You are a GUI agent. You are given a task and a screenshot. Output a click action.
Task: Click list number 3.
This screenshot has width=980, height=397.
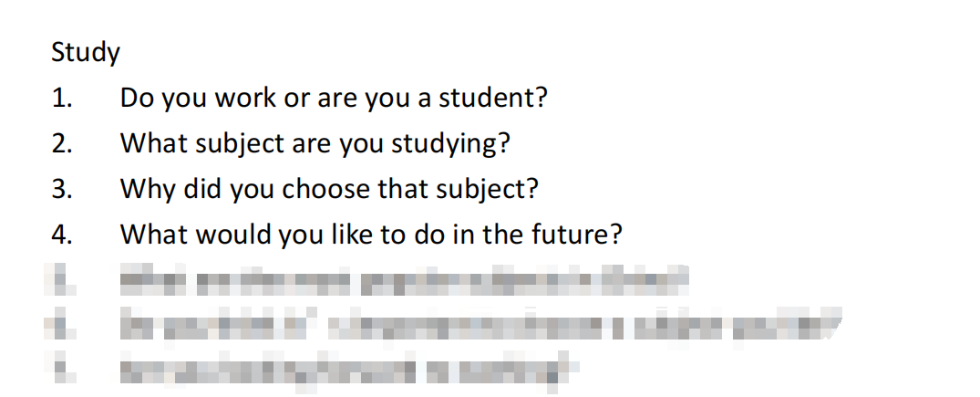point(62,189)
